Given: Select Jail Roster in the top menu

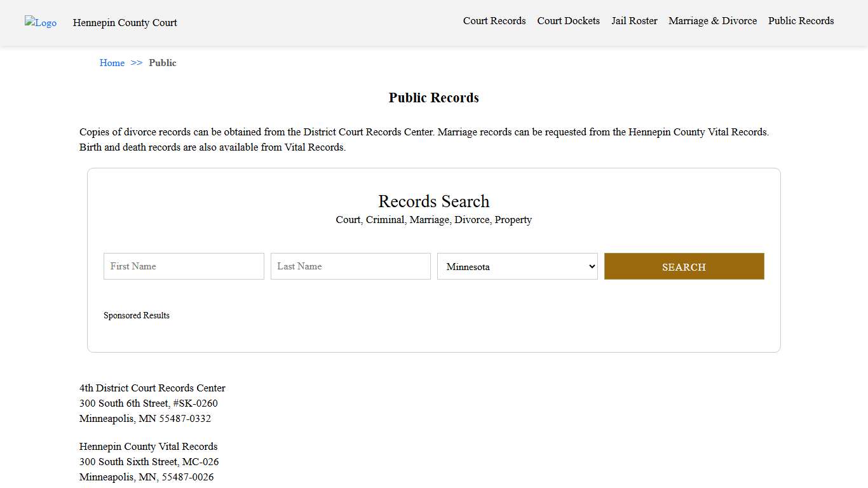Looking at the screenshot, I should (x=634, y=20).
